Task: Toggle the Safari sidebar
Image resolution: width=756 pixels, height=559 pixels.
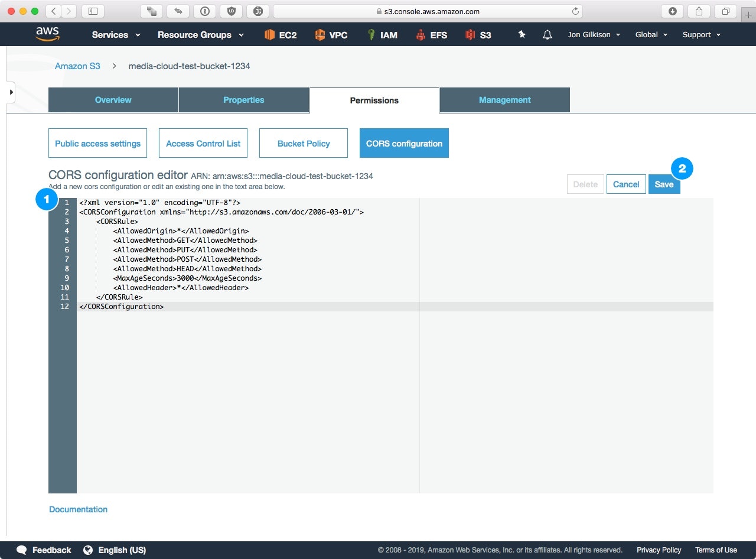Action: coord(93,11)
